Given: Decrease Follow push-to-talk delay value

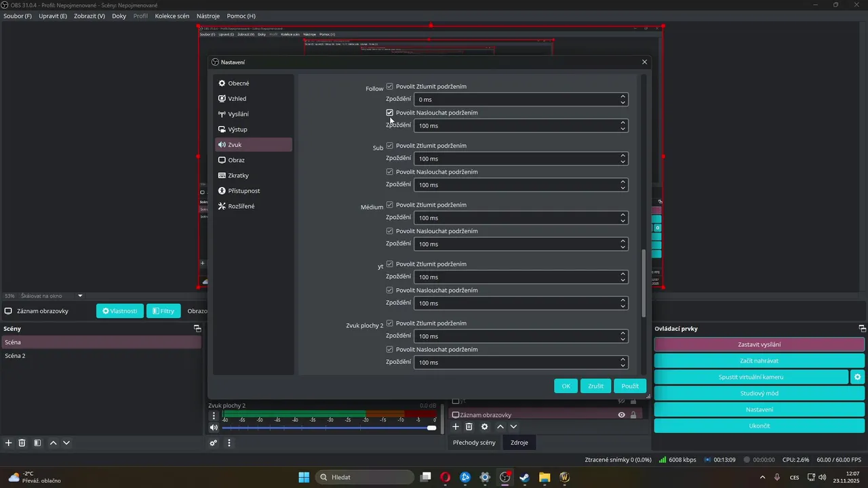Looking at the screenshot, I should (623, 129).
